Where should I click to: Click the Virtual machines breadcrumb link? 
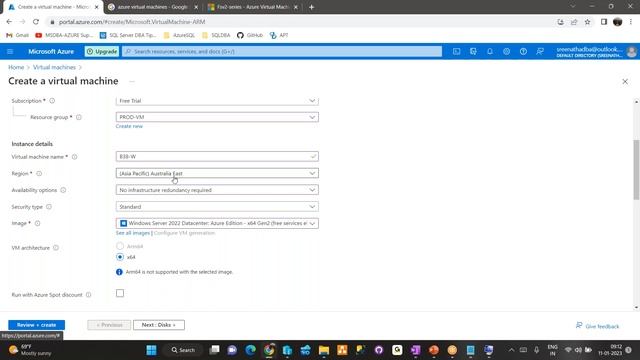54,67
